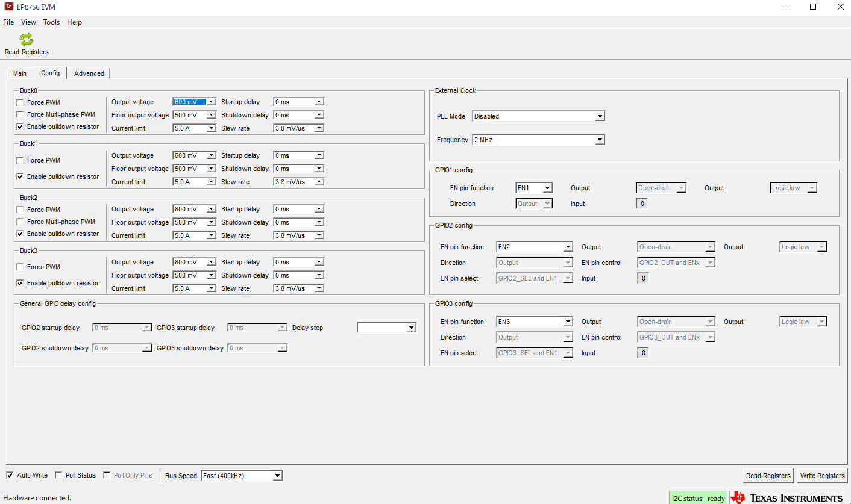
Task: Open Buck1 Shutdown delay dropdown
Action: (299, 169)
